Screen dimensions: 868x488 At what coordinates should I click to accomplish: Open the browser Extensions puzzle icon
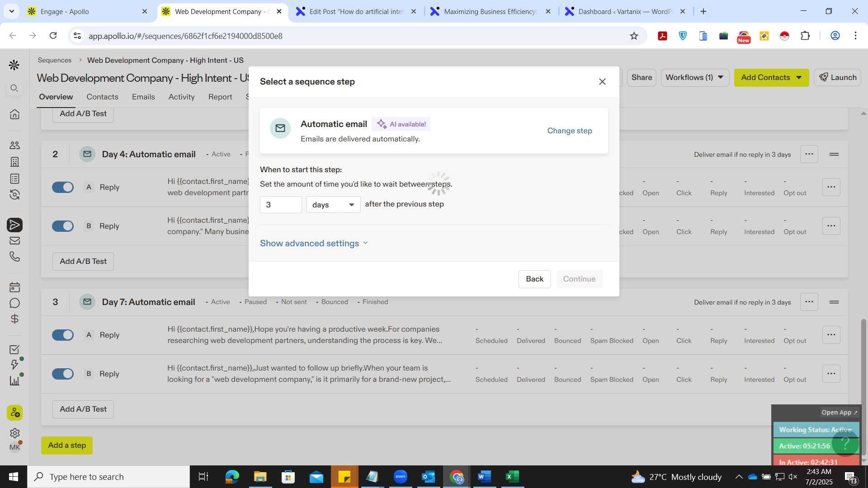coord(805,36)
